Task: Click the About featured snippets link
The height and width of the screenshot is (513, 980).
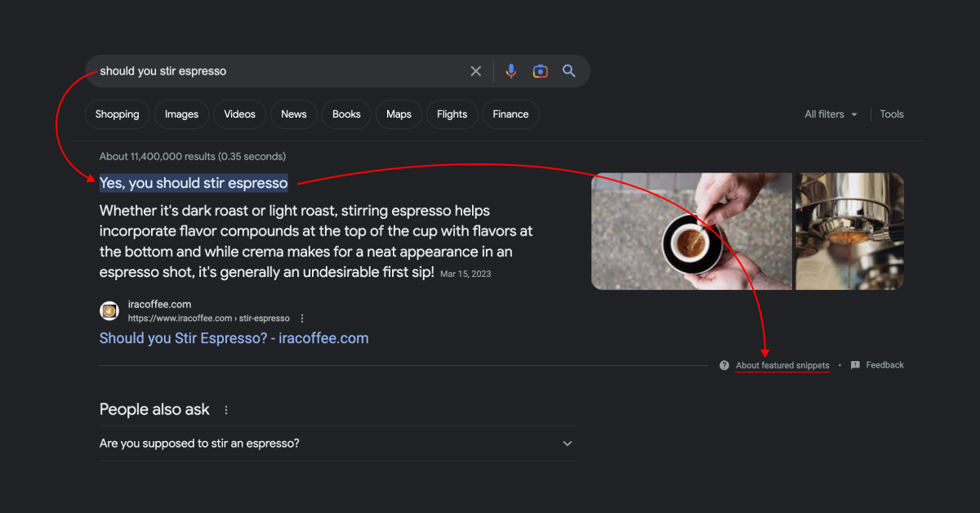Action: 782,365
